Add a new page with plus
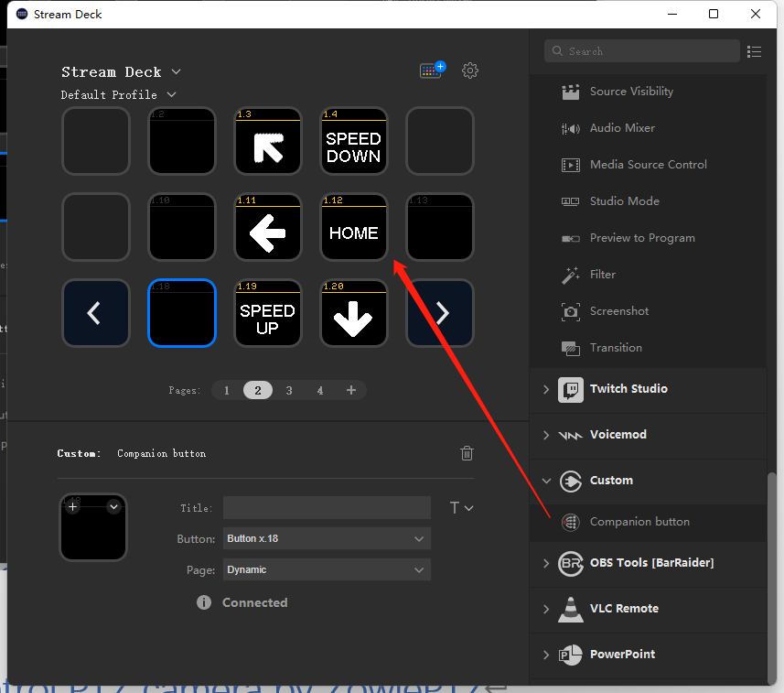784x693 pixels. click(x=351, y=390)
